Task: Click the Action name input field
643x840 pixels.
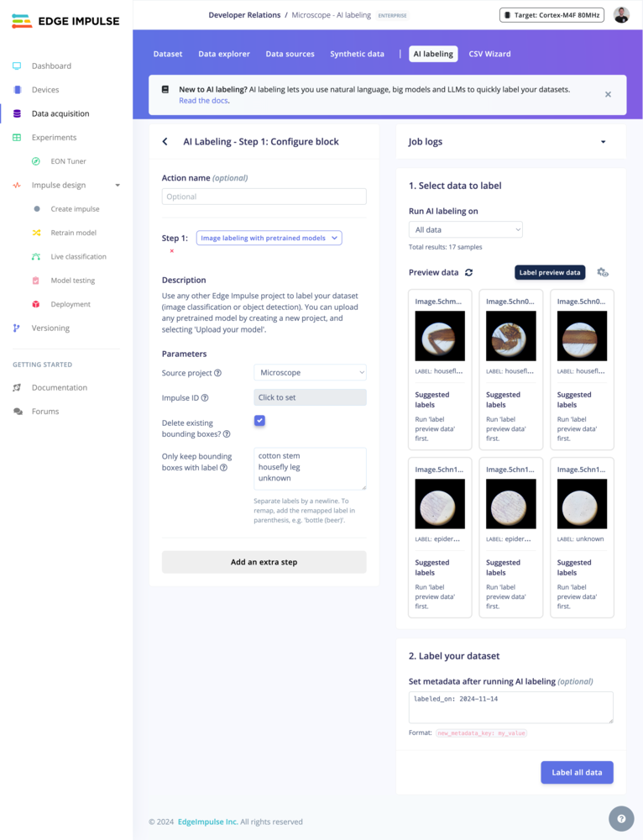Action: coord(264,197)
